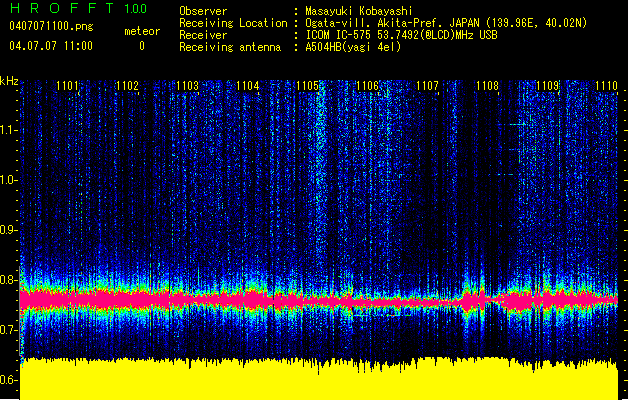Click the ICOM IC-575 receiver text
629x400 pixels.
tap(401, 35)
